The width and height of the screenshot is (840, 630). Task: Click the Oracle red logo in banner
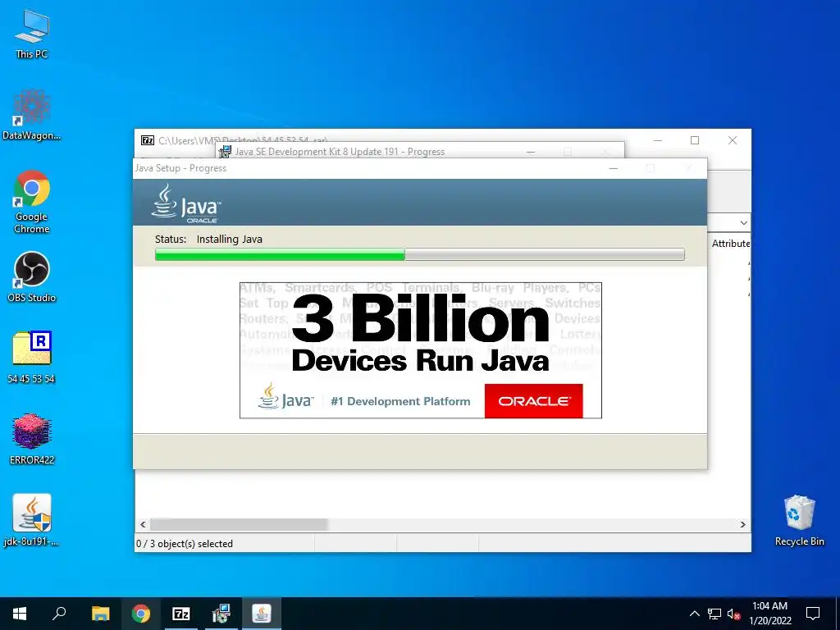[533, 400]
